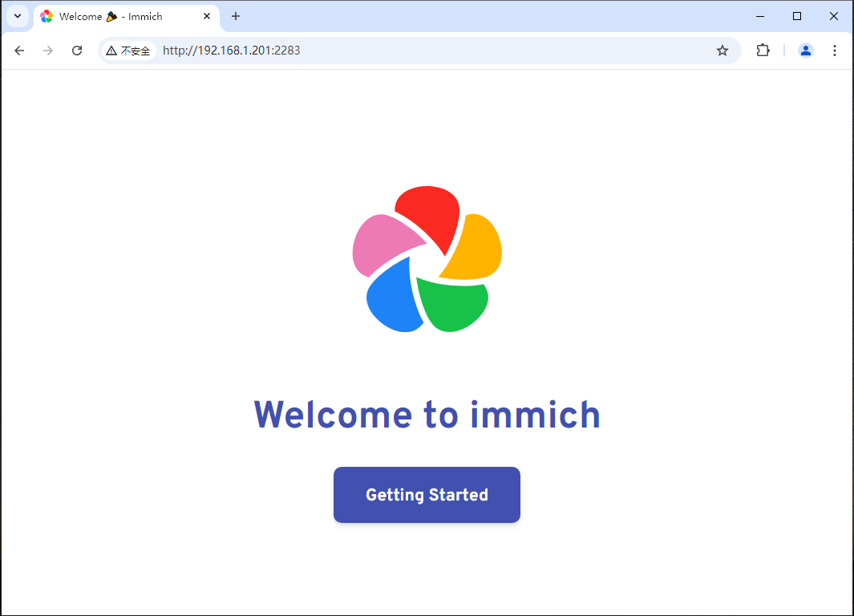Click the Immich flower logo
Viewport: 854px width, 616px height.
427,259
